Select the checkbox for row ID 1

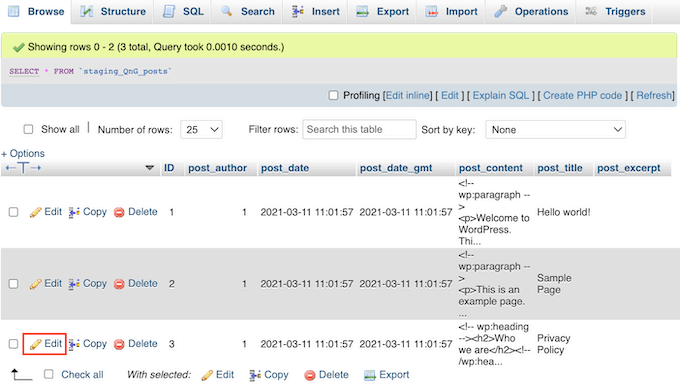pos(13,212)
